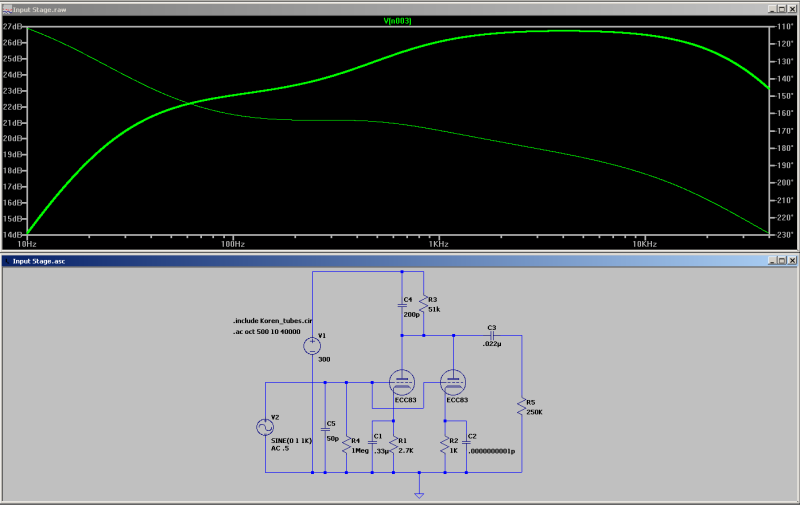Click the 14dB label on the magnitude axis

pyautogui.click(x=12, y=235)
